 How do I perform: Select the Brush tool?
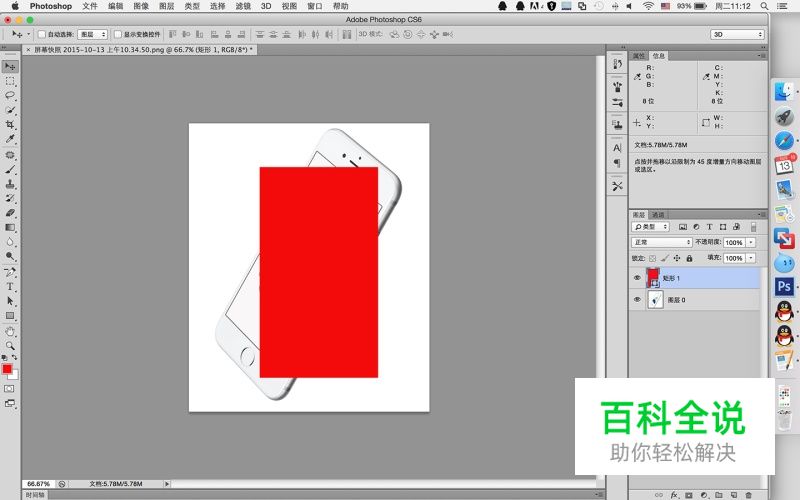point(10,169)
